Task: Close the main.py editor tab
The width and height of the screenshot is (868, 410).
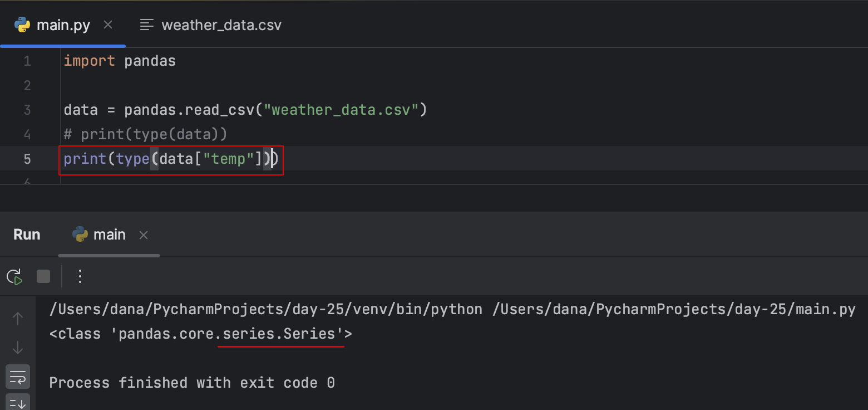Action: pos(108,25)
